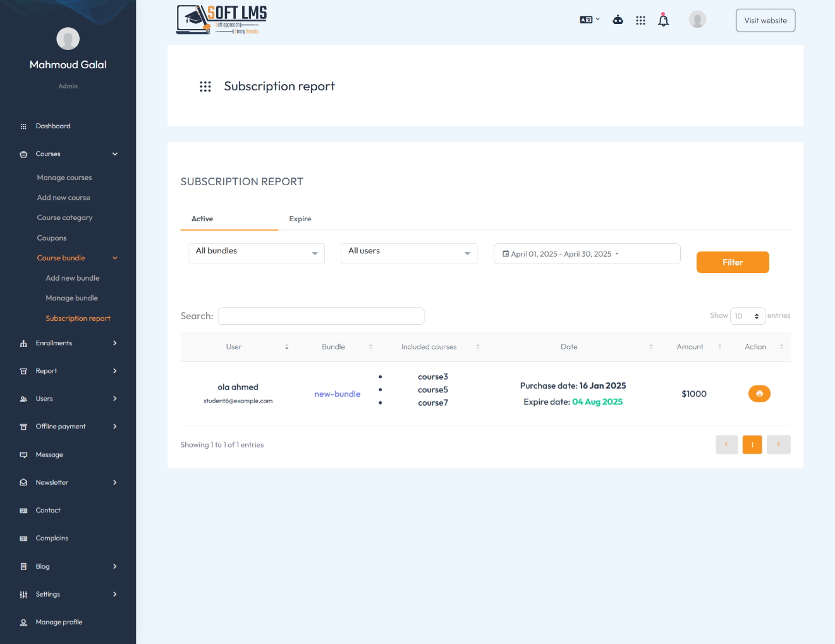Open Manage courses in sidebar
The image size is (835, 644).
(64, 178)
